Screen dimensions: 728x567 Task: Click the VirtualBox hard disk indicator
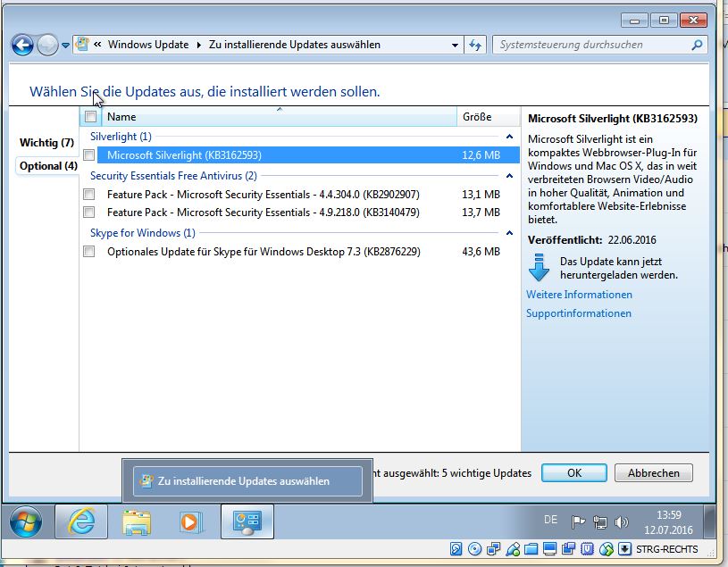point(456,549)
